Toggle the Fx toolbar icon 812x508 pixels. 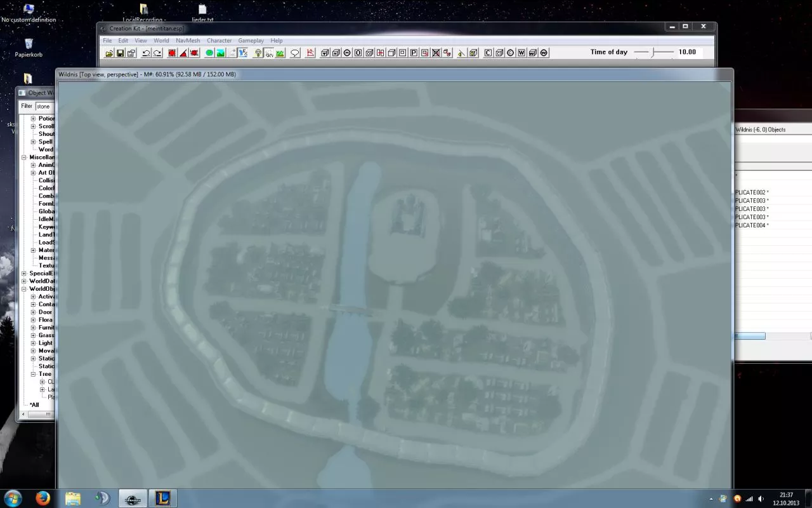(243, 53)
